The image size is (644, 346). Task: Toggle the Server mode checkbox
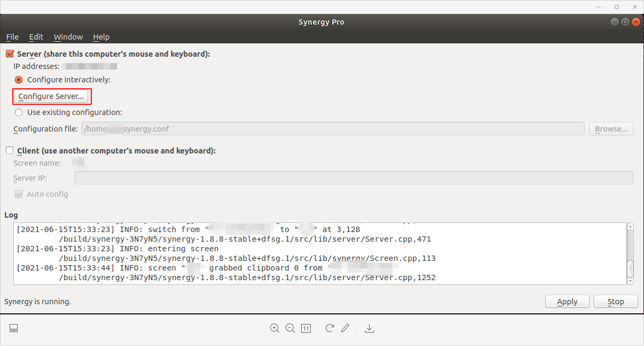click(x=10, y=54)
